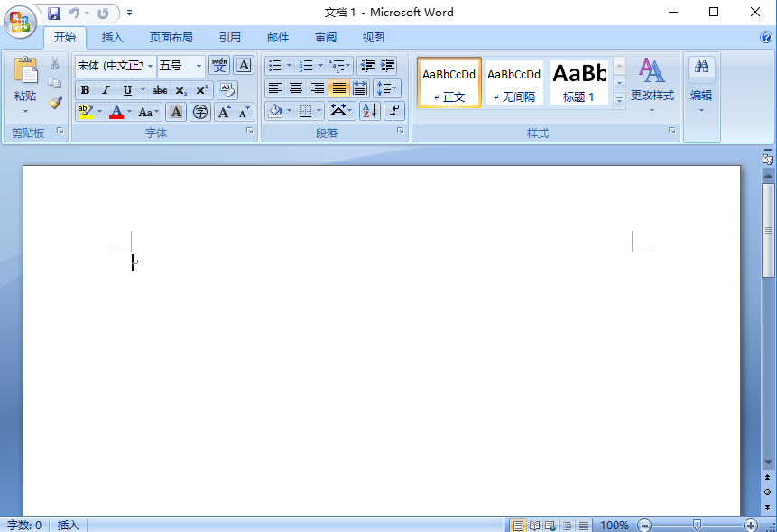Apply yellow text highlight color
Viewport: 777px width, 532px height.
click(x=85, y=112)
